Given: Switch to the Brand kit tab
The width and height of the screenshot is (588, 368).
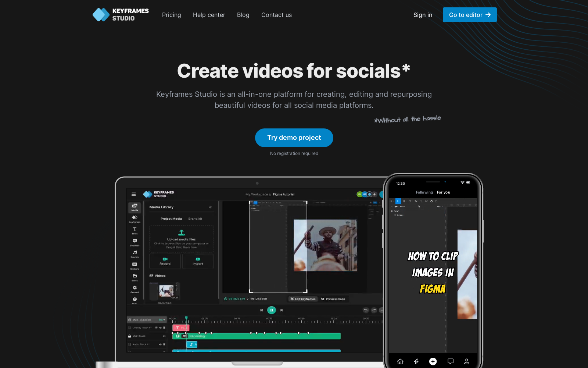Looking at the screenshot, I should coord(195,219).
